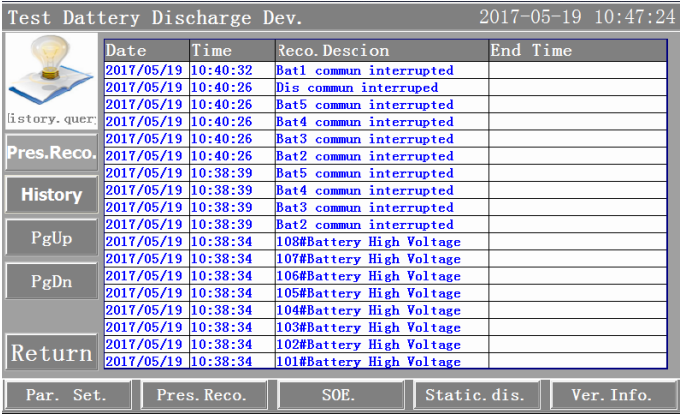Click the Date column header
The image size is (682, 414).
point(146,51)
